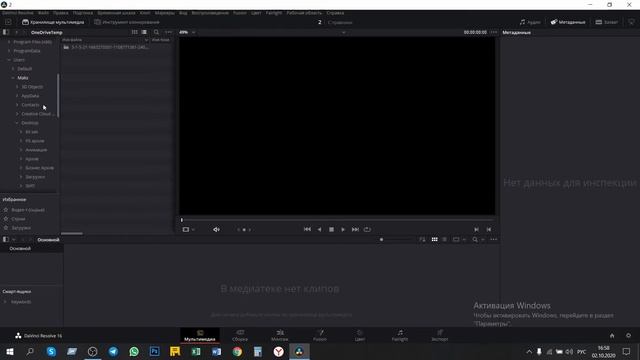Screen dimensions: 640x360
Task: Switch media storage to thumbnail grid view
Action: 134,32
